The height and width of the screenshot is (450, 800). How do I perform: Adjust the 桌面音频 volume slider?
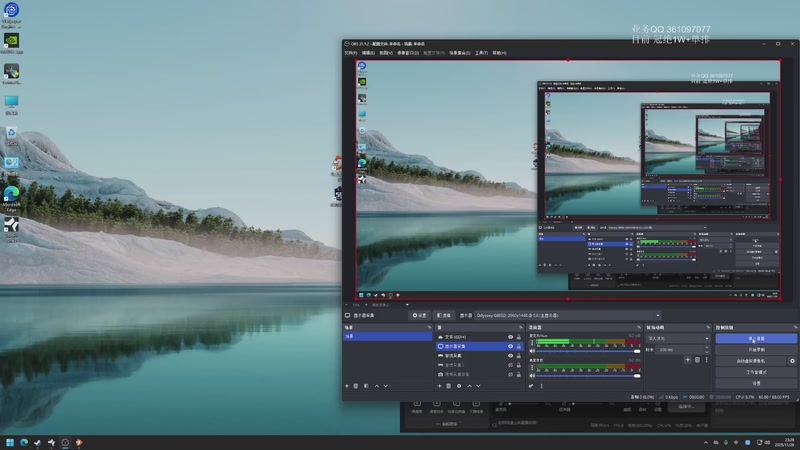[x=588, y=376]
